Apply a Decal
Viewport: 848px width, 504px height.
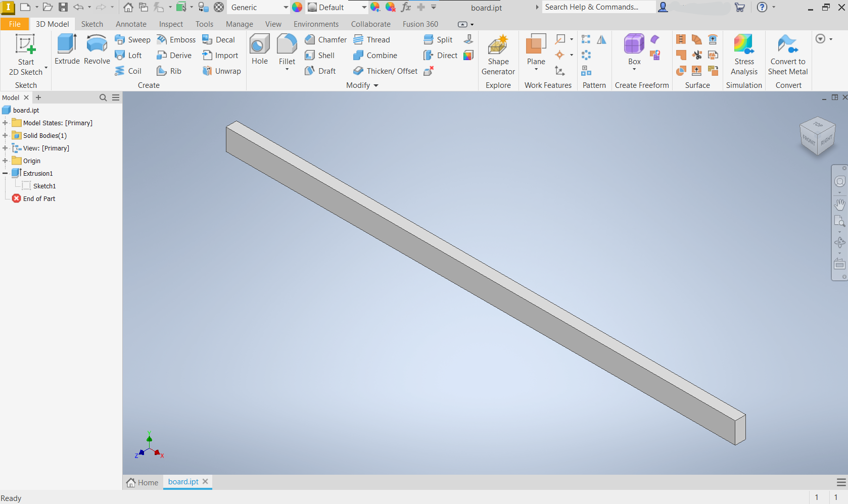tap(218, 40)
